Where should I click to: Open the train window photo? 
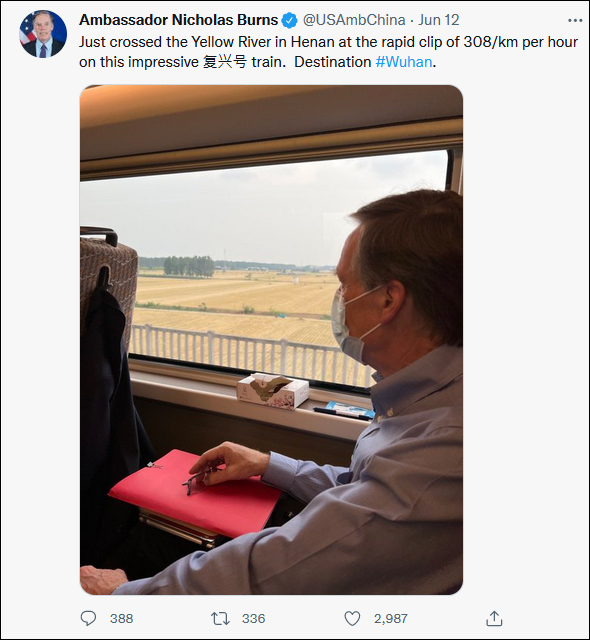click(271, 340)
